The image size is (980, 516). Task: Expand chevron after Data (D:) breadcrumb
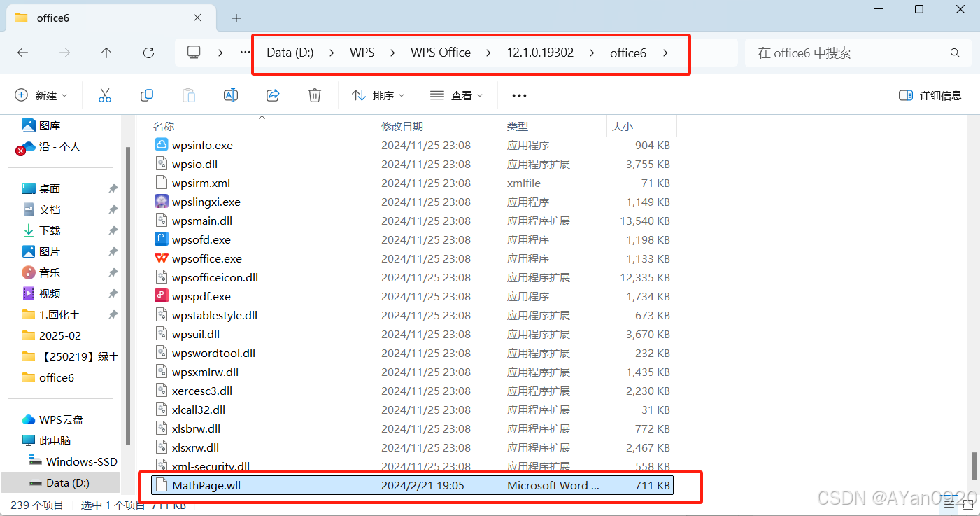[x=332, y=53]
